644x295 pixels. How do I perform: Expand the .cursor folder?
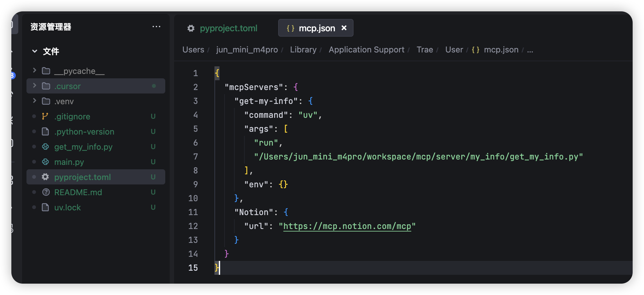tap(34, 86)
